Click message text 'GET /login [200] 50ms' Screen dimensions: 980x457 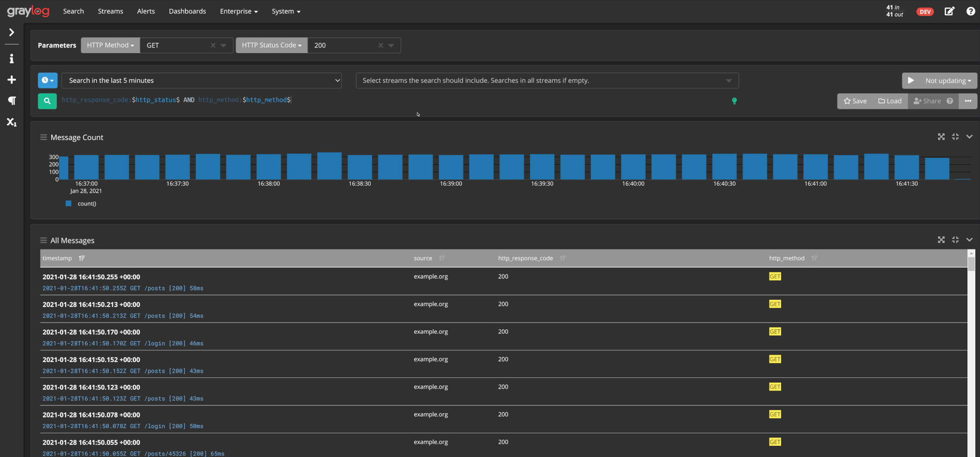(x=167, y=426)
